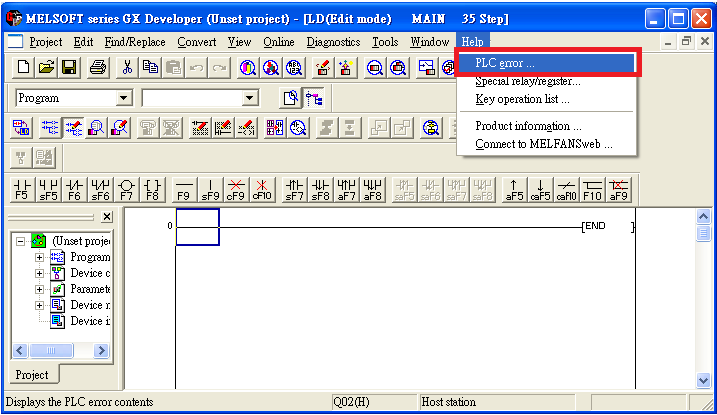
Task: Click ladder editor scroll up arrow
Action: point(703,217)
